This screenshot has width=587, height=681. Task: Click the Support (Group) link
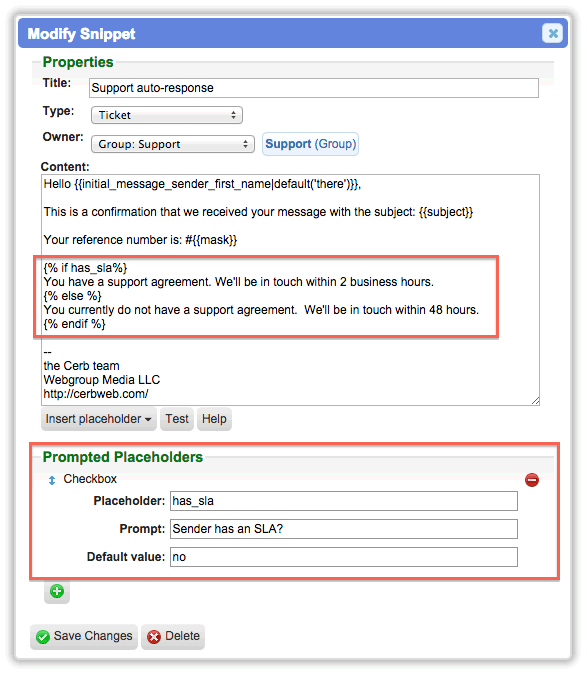310,144
